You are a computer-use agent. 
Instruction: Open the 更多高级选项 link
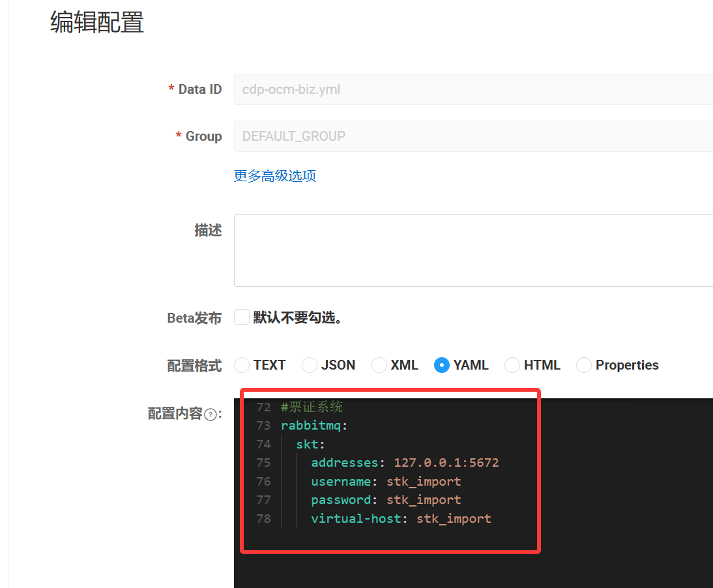point(274,176)
